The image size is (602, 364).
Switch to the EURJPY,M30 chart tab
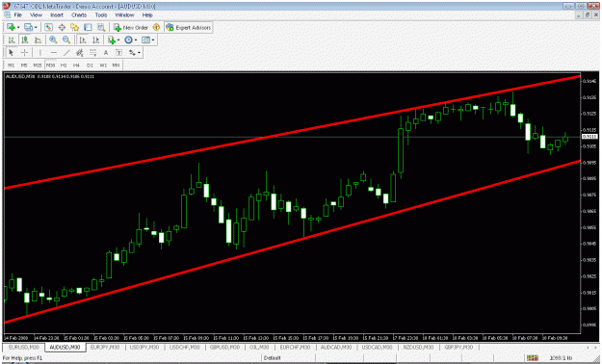pyautogui.click(x=105, y=347)
